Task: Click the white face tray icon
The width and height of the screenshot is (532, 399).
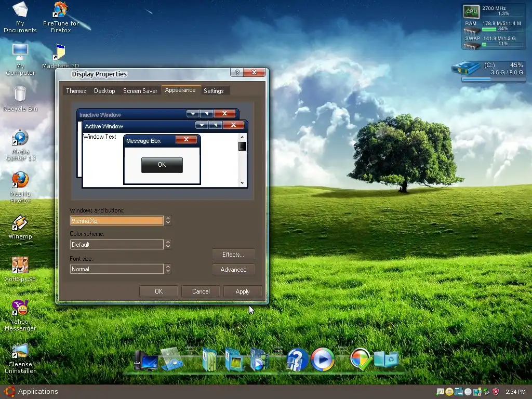Action: click(x=468, y=392)
